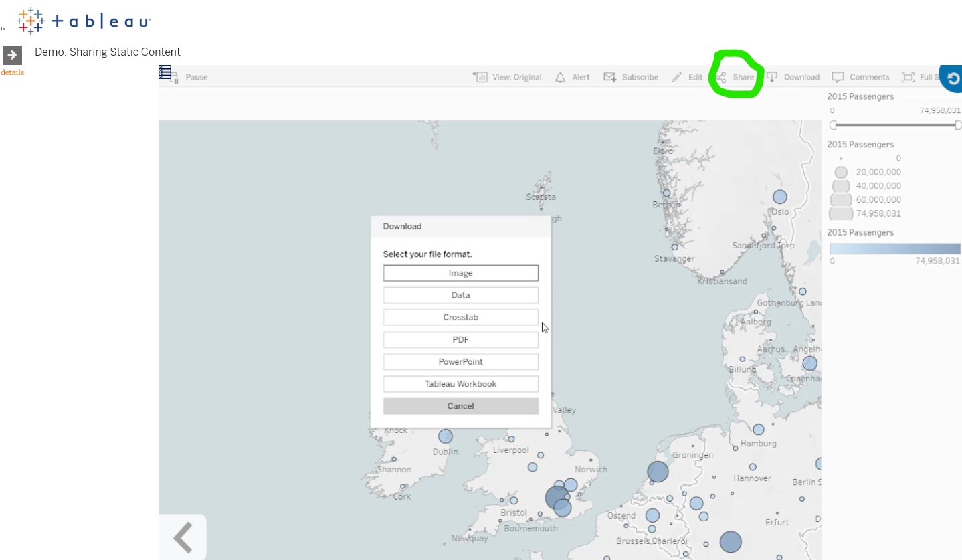Click the Stavanger map label

click(x=674, y=258)
